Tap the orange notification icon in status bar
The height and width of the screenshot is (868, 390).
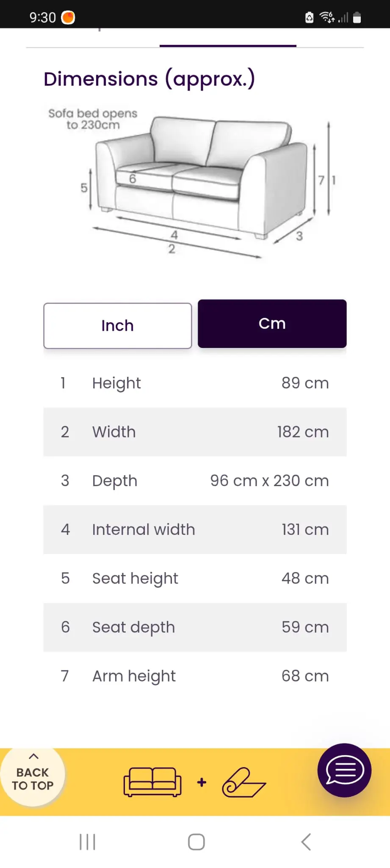pyautogui.click(x=68, y=17)
